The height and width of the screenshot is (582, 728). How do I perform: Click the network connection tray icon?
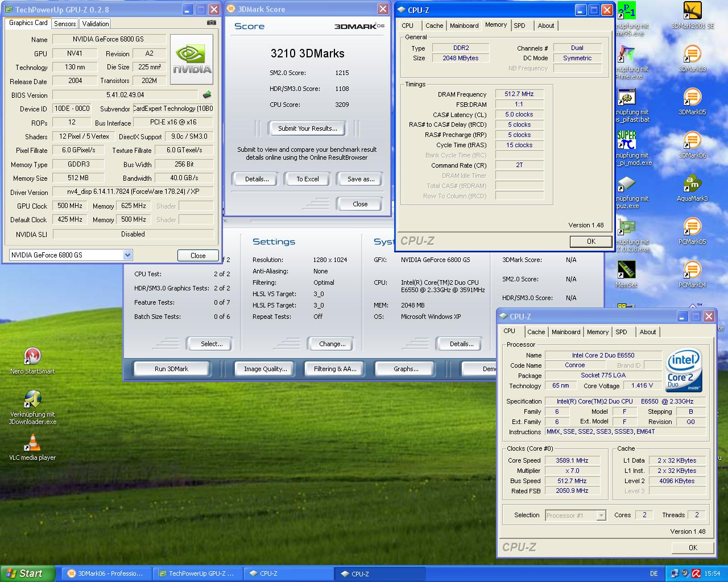pos(675,573)
